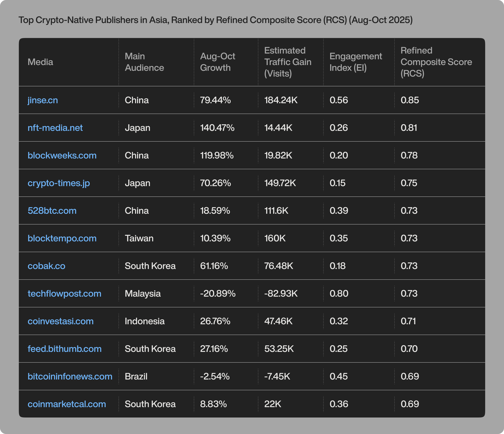Open the feed.bithumb.com link
Image resolution: width=504 pixels, height=434 pixels.
pyautogui.click(x=65, y=349)
